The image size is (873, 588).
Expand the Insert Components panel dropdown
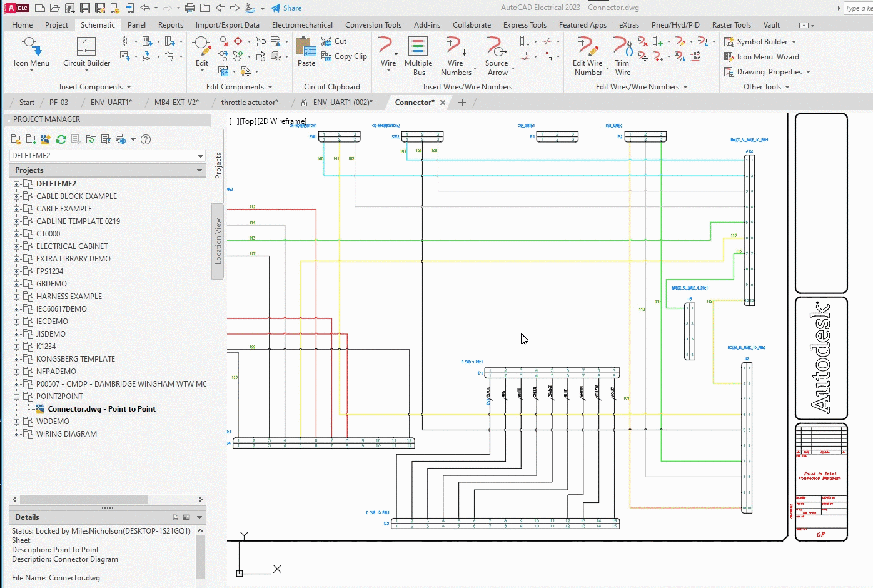click(129, 87)
